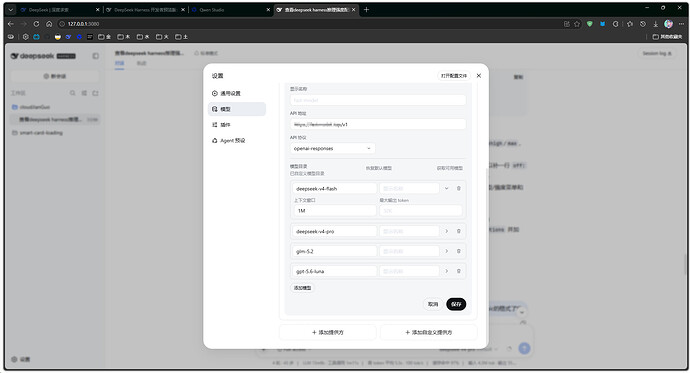Image resolution: width=690 pixels, height=373 pixels.
Task: Delete the glm-5.2 model entry
Action: point(459,251)
